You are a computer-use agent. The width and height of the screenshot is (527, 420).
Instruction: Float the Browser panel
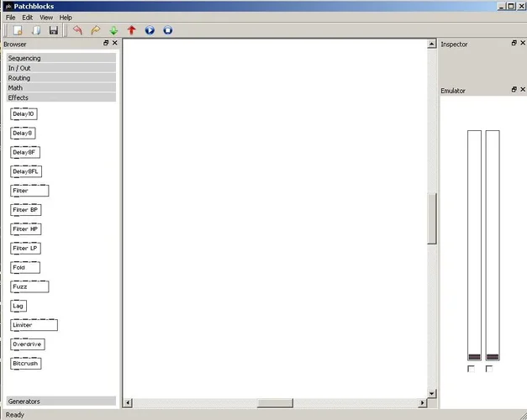(106, 43)
